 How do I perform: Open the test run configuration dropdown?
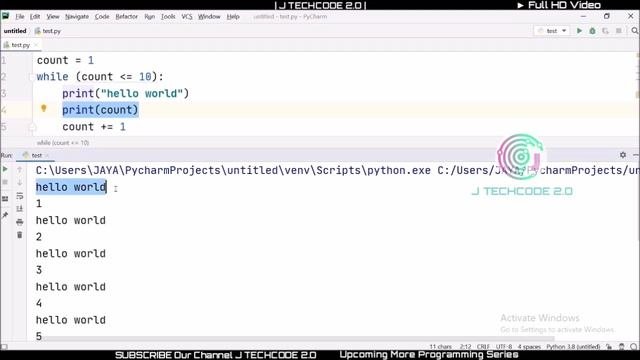(552, 31)
